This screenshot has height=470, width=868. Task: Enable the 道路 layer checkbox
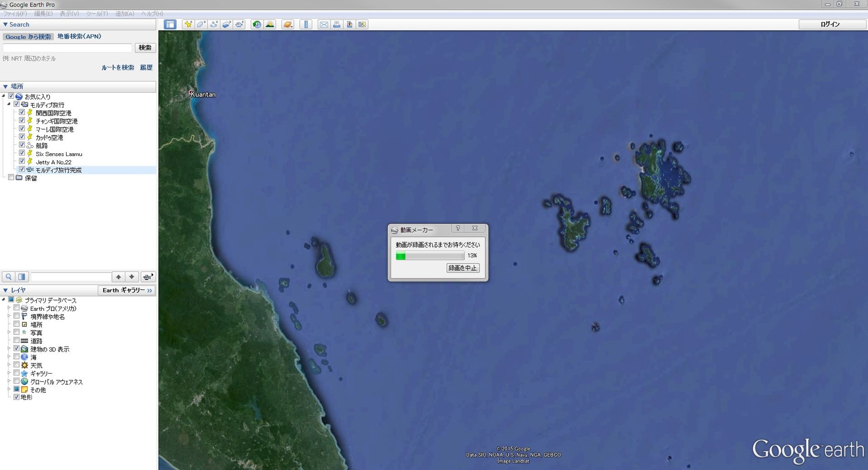tap(17, 341)
